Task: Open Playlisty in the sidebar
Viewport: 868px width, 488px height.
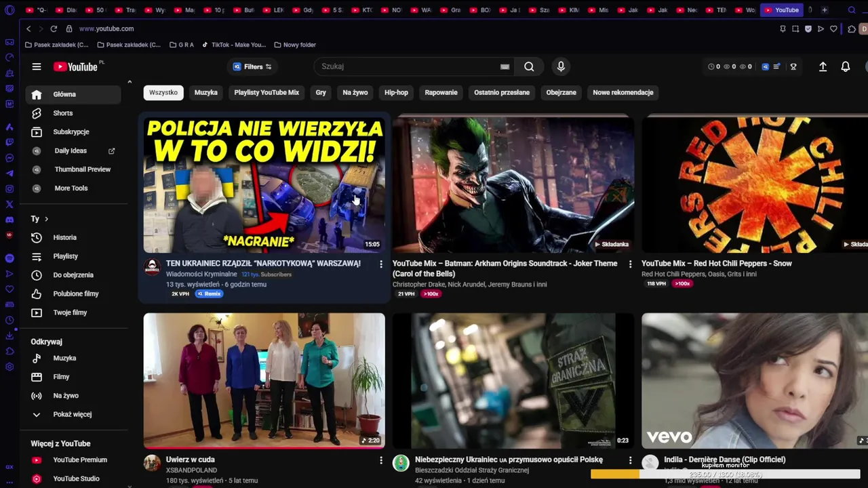Action: point(73,256)
